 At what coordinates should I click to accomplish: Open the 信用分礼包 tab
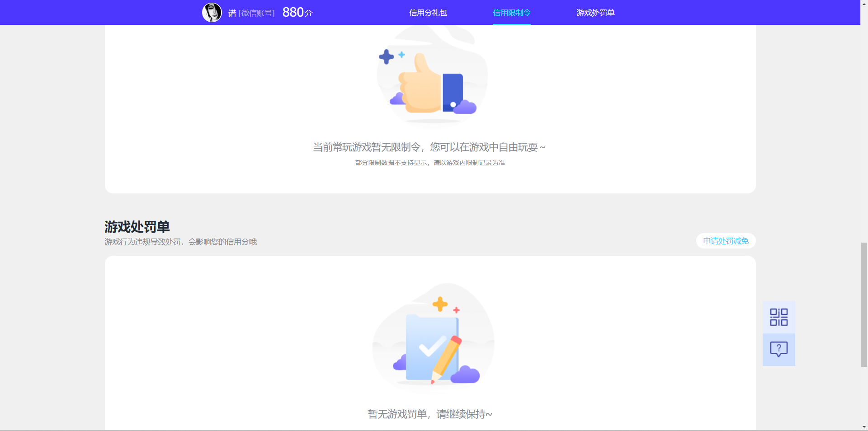point(428,13)
